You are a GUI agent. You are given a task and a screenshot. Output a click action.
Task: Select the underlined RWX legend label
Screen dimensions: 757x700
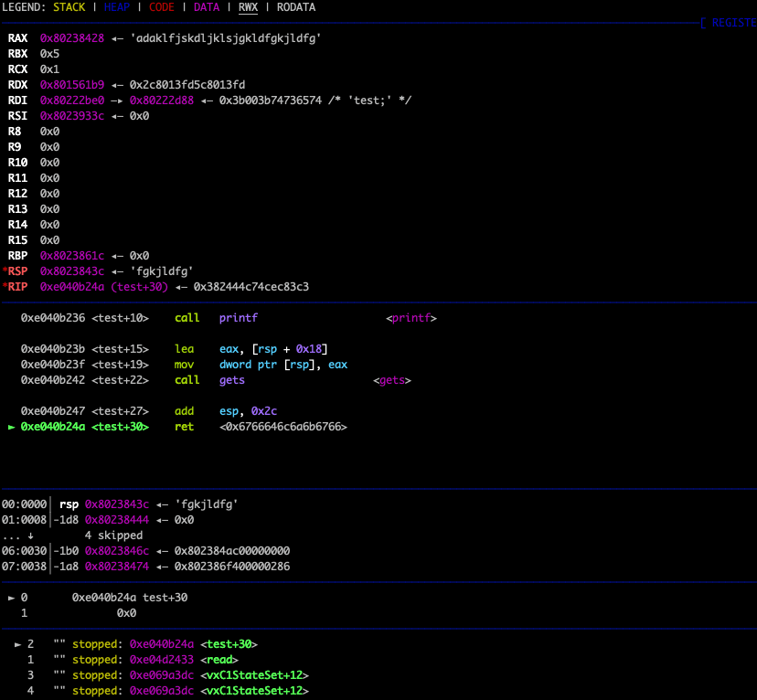click(x=249, y=7)
